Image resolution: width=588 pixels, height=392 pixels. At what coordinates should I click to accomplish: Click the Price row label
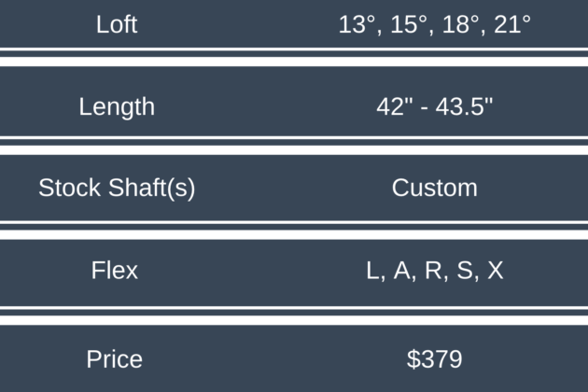115,359
